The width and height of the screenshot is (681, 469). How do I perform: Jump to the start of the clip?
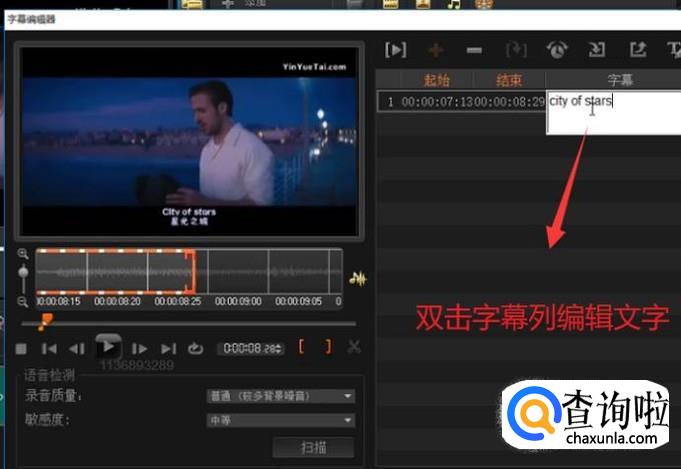click(x=49, y=348)
